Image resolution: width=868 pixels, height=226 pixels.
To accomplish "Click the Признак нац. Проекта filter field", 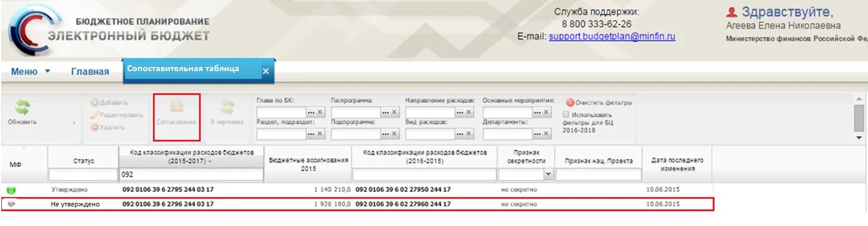I will point(598,174).
